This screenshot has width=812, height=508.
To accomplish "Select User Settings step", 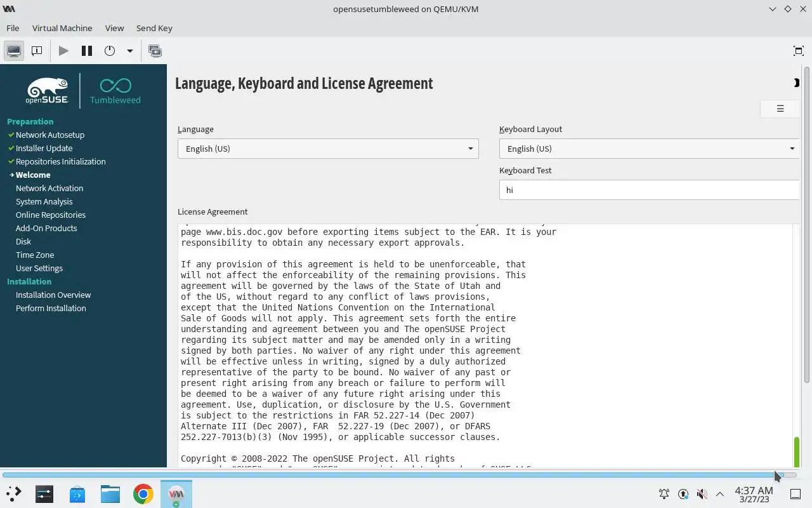I will pyautogui.click(x=39, y=268).
